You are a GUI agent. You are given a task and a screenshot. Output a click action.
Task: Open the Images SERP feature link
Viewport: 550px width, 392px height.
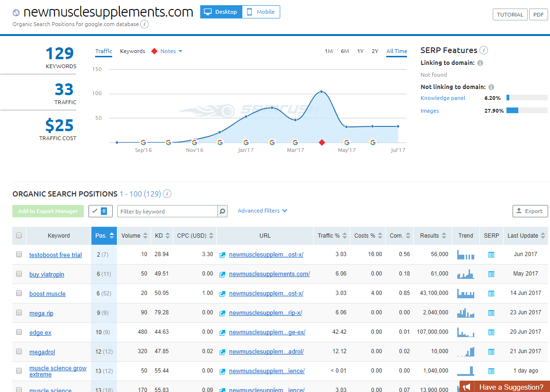point(430,111)
